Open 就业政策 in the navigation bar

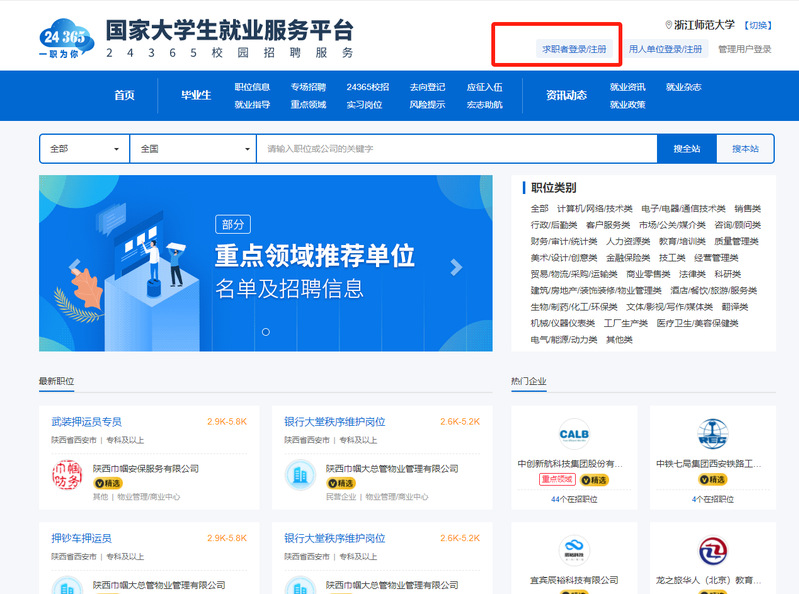[628, 105]
